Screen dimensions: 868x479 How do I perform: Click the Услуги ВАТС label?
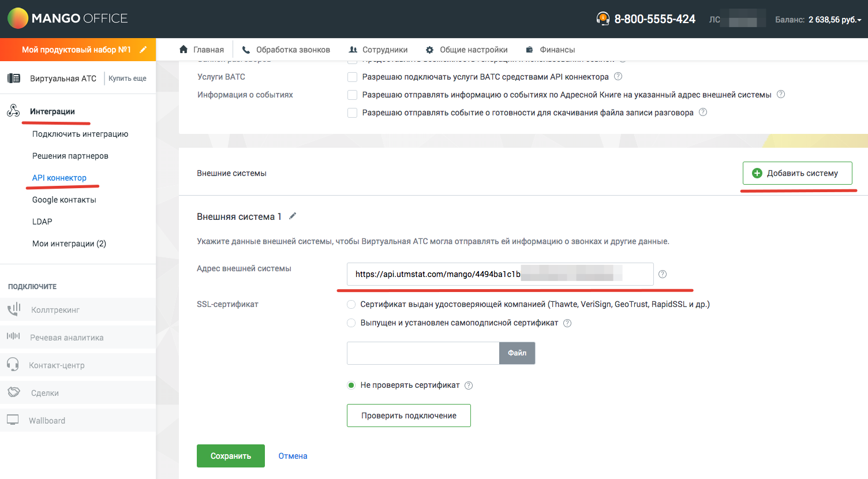pyautogui.click(x=221, y=77)
